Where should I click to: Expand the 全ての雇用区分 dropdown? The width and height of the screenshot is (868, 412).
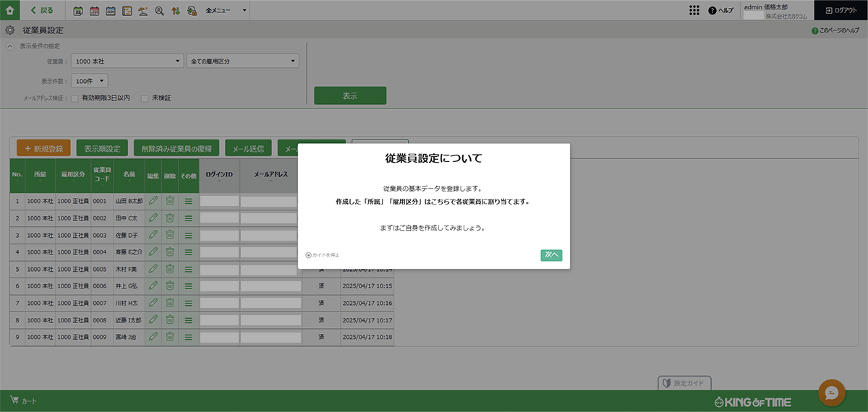pyautogui.click(x=242, y=61)
